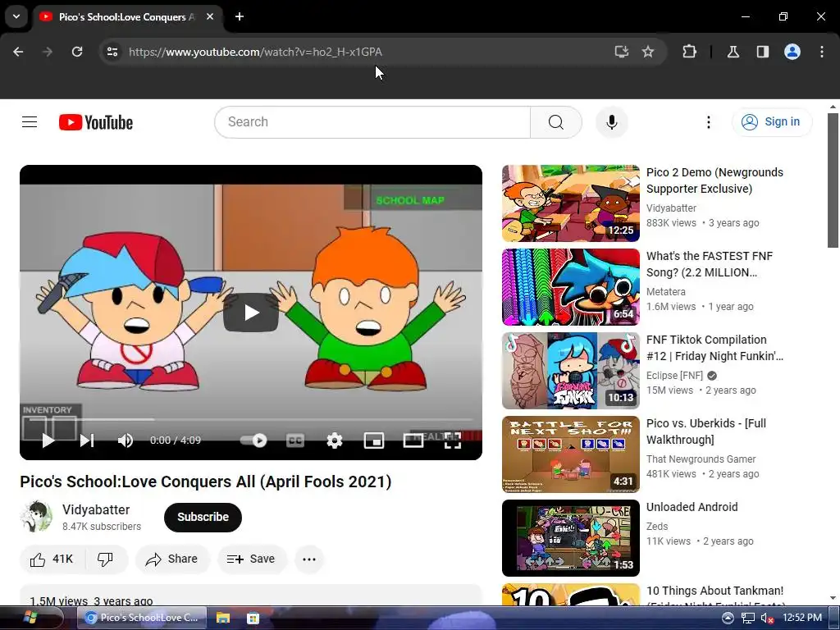Like the video (41K)
Viewport: 840px width, 630px height.
[52, 559]
